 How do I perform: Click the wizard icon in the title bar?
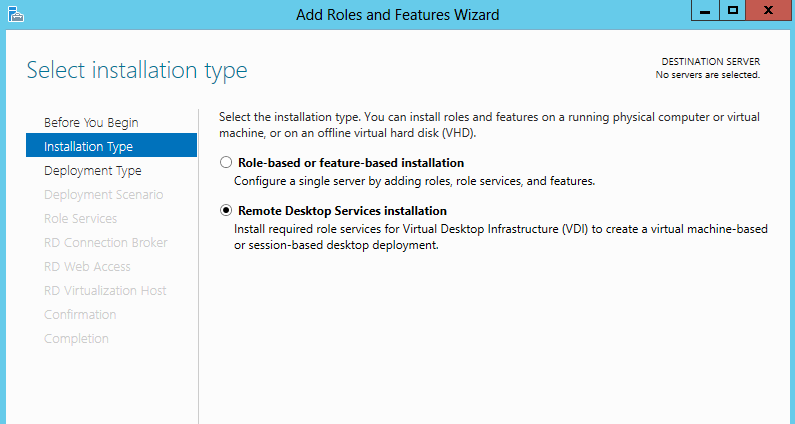[16, 14]
